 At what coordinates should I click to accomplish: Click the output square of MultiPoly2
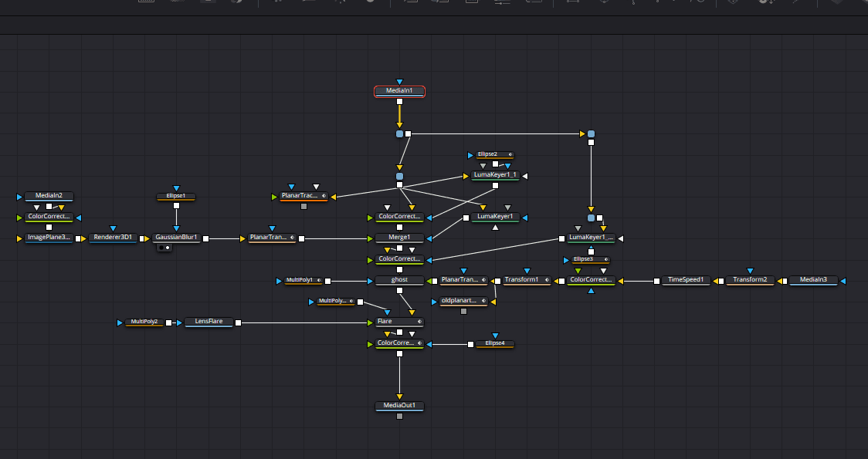[169, 323]
